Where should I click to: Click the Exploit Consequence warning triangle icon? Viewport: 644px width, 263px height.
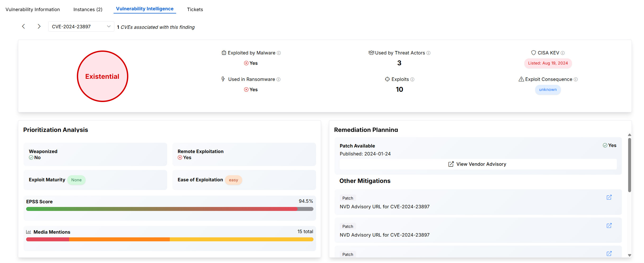[521, 79]
